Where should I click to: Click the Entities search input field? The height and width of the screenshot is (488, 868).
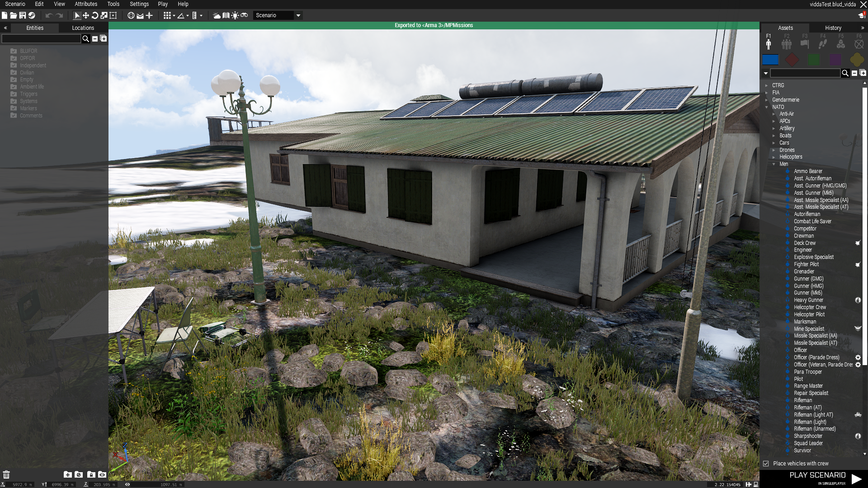(x=41, y=39)
